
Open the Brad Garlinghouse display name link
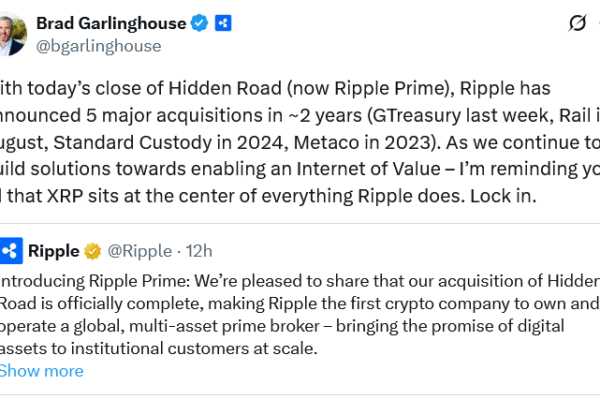112,22
